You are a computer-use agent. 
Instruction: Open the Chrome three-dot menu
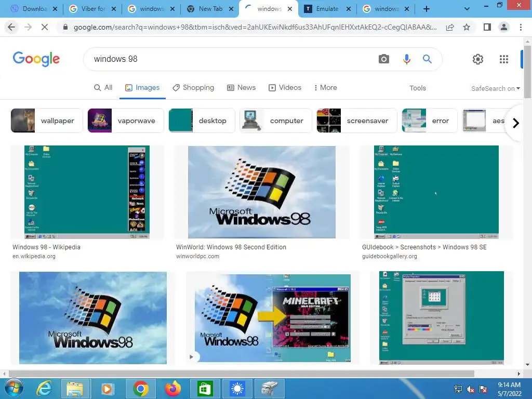(521, 27)
